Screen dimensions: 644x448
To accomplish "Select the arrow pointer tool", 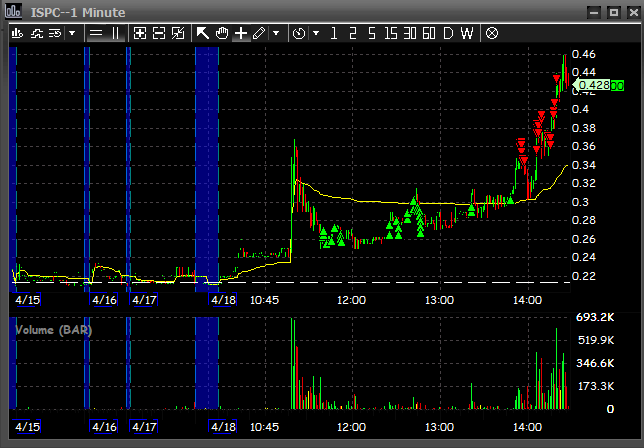I will pos(202,33).
